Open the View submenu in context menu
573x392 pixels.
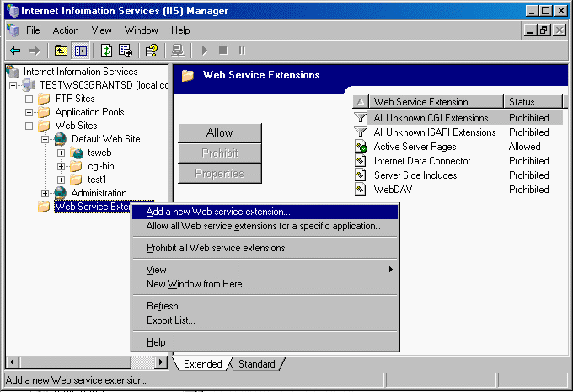[x=265, y=270]
